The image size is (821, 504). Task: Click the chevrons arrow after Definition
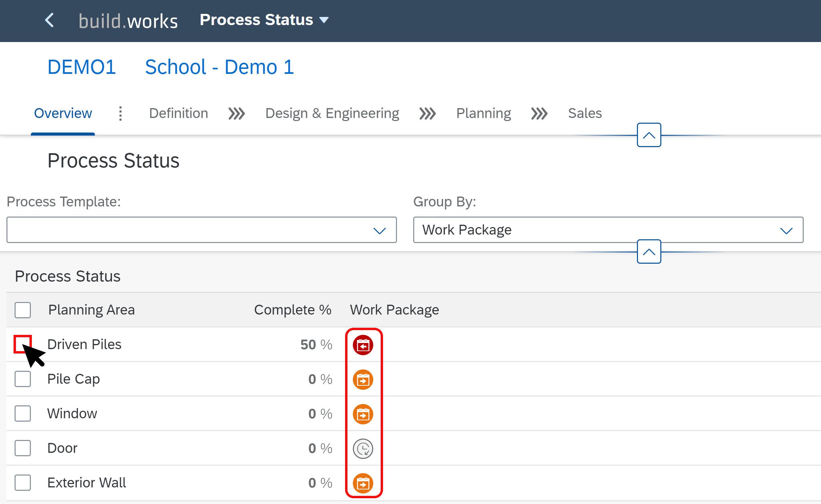[x=237, y=114]
